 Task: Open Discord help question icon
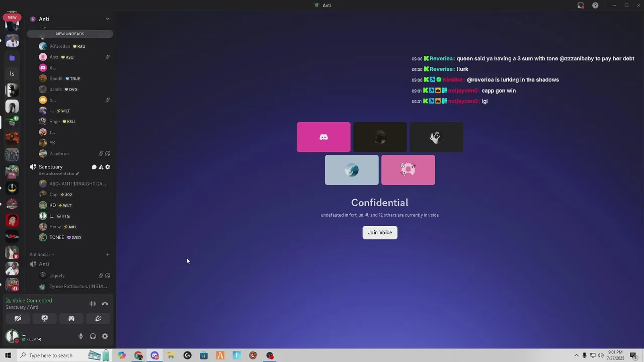tap(595, 6)
